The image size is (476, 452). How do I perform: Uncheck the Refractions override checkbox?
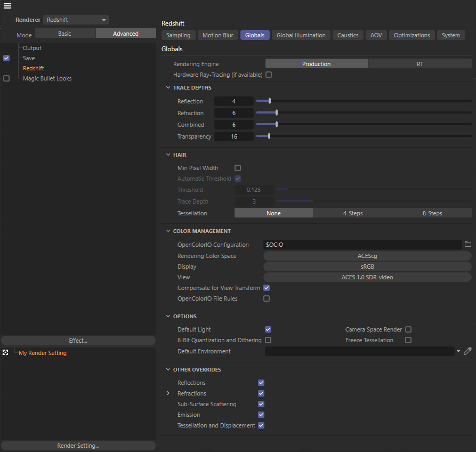261,393
